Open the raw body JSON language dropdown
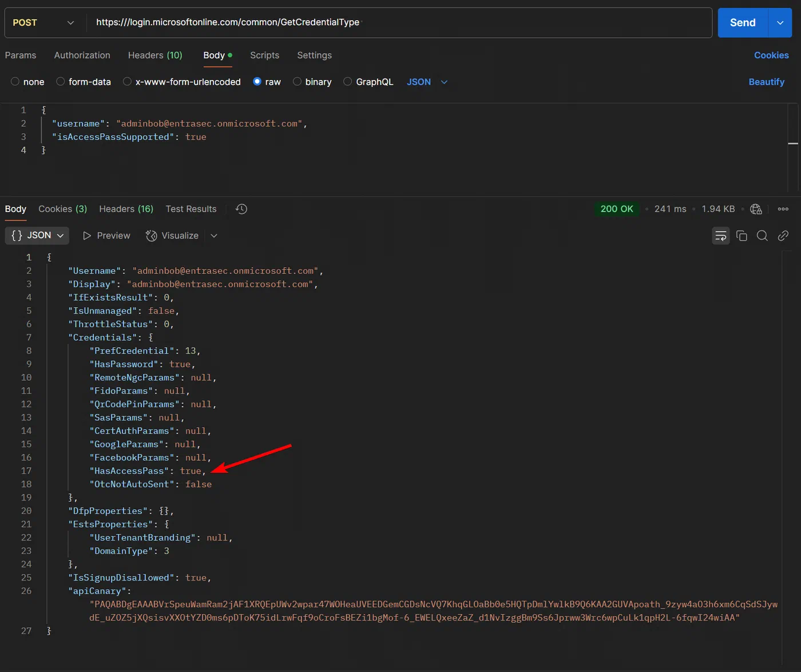The image size is (801, 672). pos(427,82)
